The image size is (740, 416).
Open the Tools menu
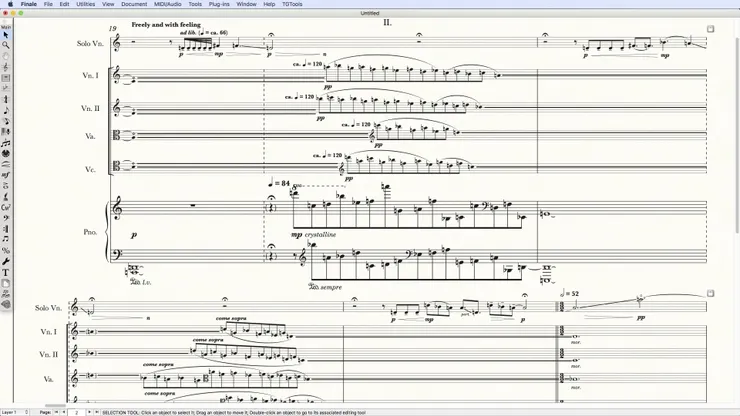pos(195,4)
